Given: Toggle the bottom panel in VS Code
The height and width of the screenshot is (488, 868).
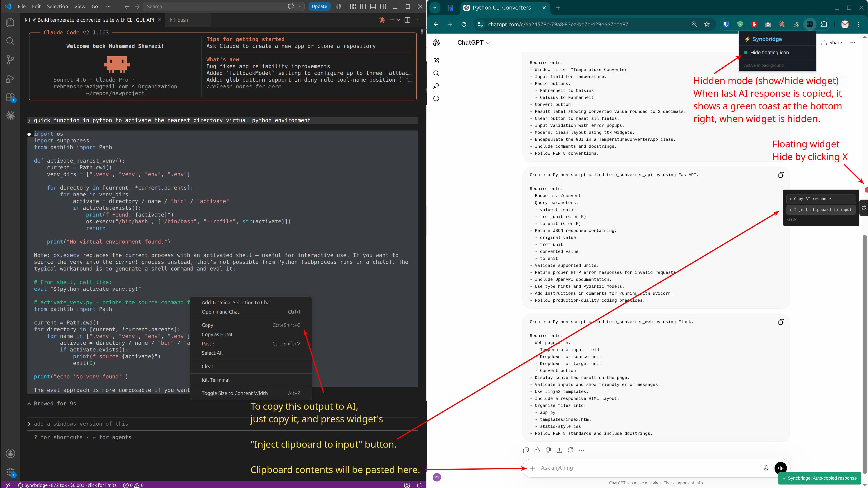Looking at the screenshot, I should pos(373,7).
